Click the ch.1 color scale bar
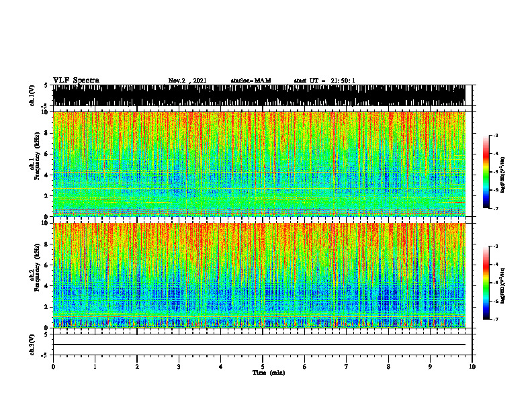 [486, 172]
